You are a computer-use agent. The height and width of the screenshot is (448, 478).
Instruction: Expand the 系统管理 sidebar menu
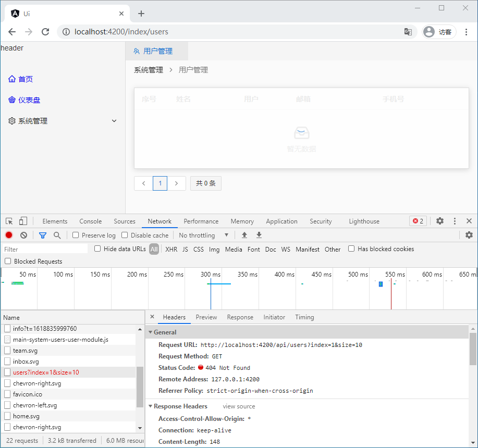pos(63,121)
